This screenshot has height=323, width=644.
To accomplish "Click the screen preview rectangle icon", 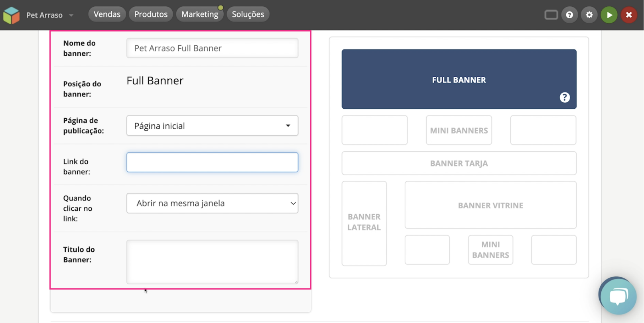I will pos(551,15).
